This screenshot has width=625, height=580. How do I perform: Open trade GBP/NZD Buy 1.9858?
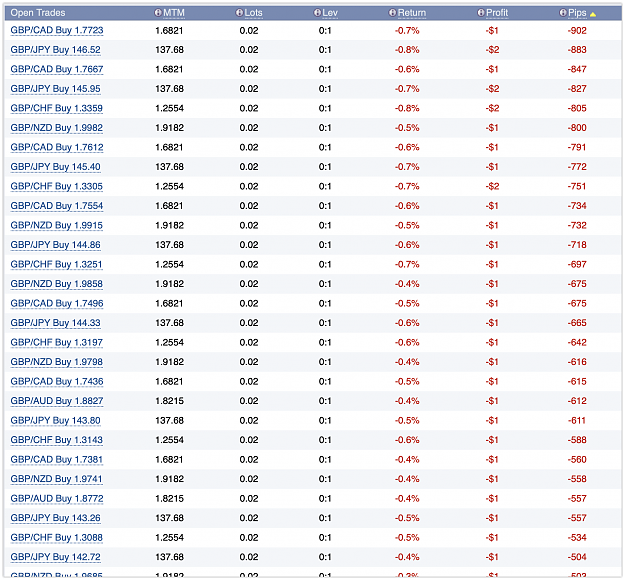pyautogui.click(x=57, y=284)
